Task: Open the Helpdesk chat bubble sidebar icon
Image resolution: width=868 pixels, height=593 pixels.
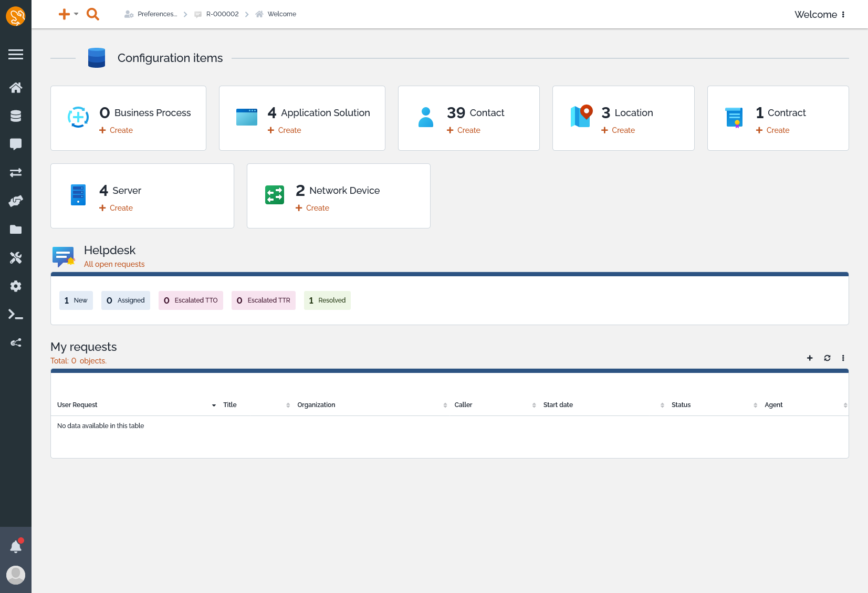Action: pyautogui.click(x=16, y=144)
